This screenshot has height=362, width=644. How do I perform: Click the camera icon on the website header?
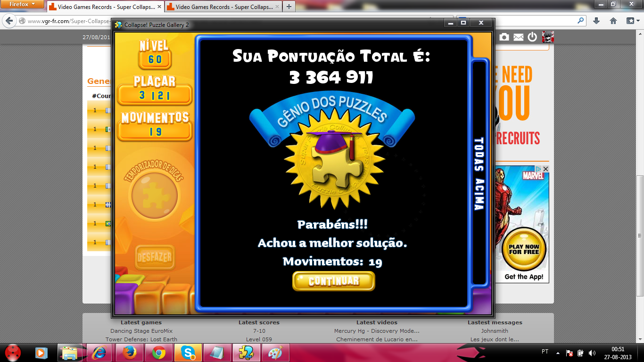click(504, 37)
